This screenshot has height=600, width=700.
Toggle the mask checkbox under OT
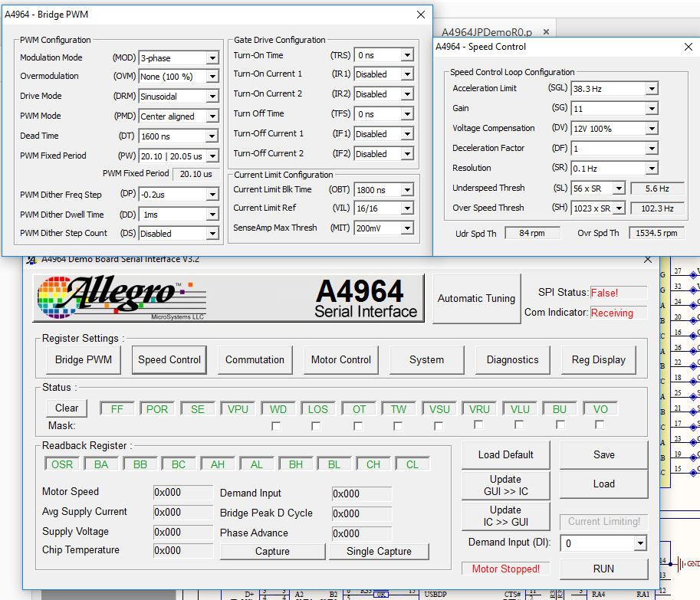(358, 426)
